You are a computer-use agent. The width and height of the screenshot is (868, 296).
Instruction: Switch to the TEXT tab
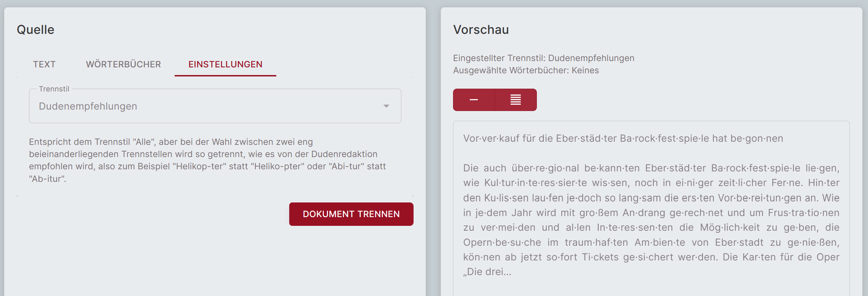click(x=44, y=64)
